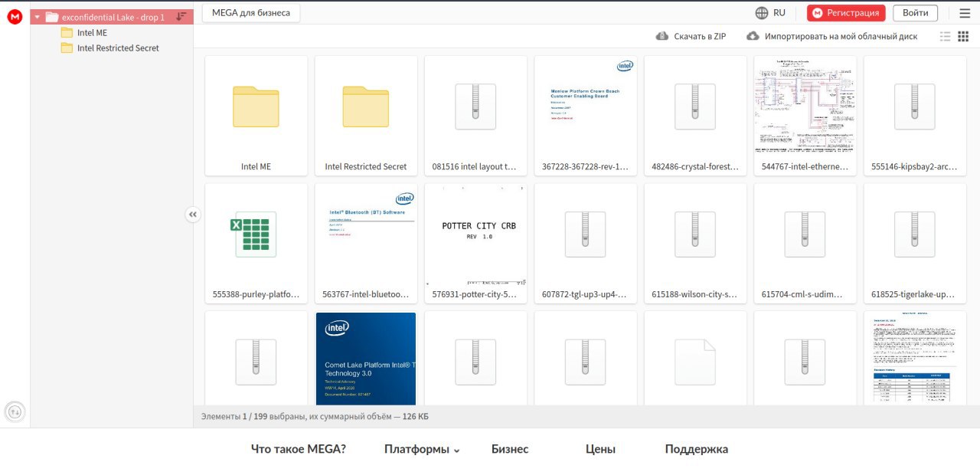The width and height of the screenshot is (980, 472).
Task: Click the 618525-tigerlake-up... file name
Action: [x=915, y=294]
